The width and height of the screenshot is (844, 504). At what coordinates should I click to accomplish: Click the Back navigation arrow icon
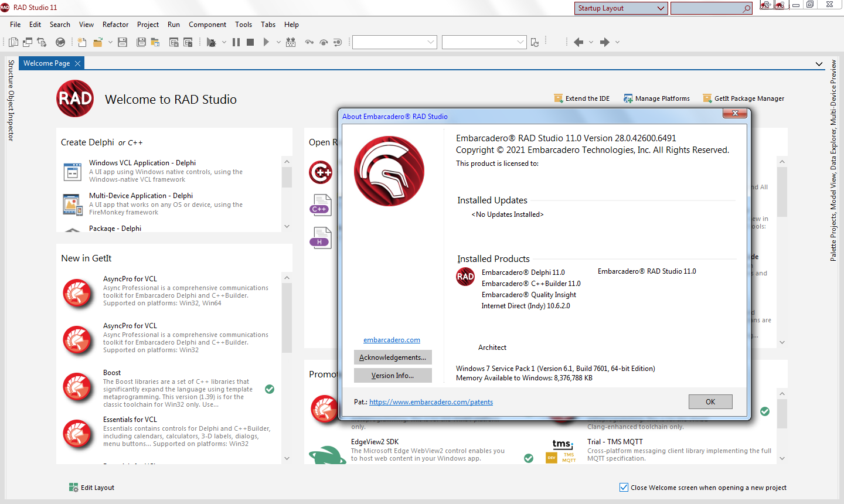[578, 42]
